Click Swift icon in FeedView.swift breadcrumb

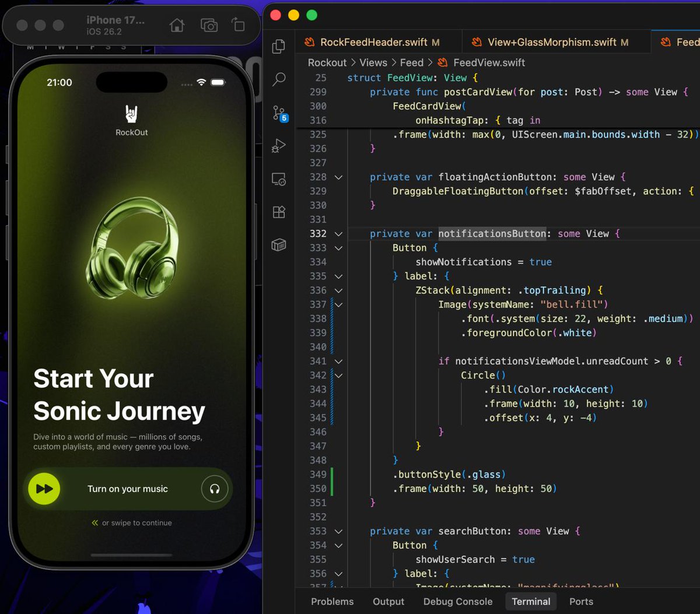click(443, 62)
